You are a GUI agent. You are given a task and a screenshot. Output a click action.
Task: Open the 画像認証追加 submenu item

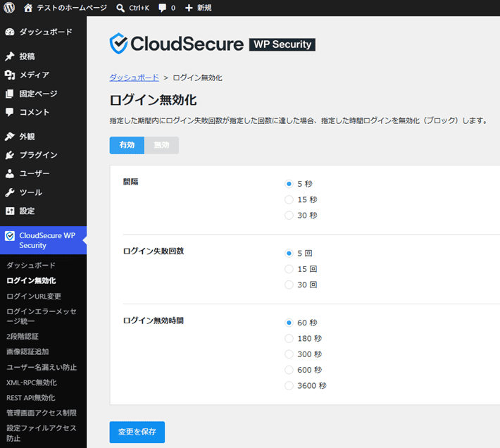27,351
